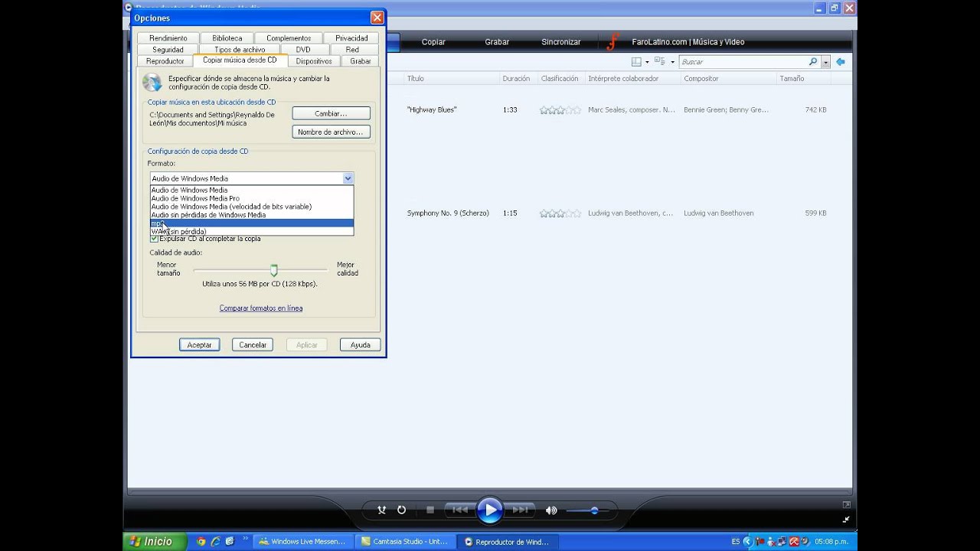Switch to the Biblioteca tab

pos(227,38)
